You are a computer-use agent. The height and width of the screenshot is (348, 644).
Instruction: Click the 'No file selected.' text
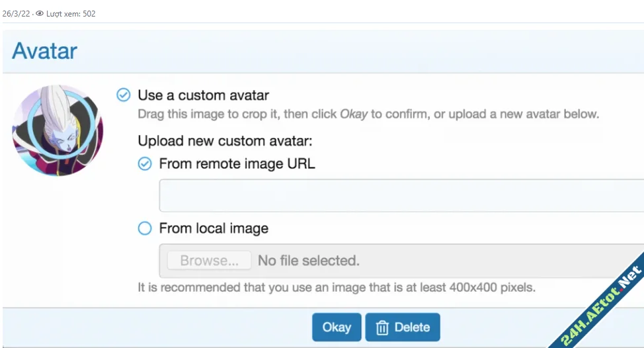tap(308, 261)
